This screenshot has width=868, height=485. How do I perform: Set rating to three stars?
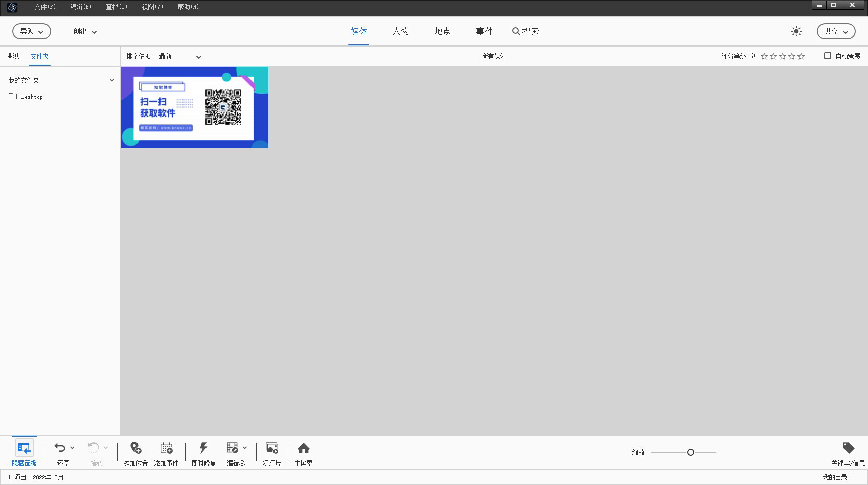[x=783, y=56]
